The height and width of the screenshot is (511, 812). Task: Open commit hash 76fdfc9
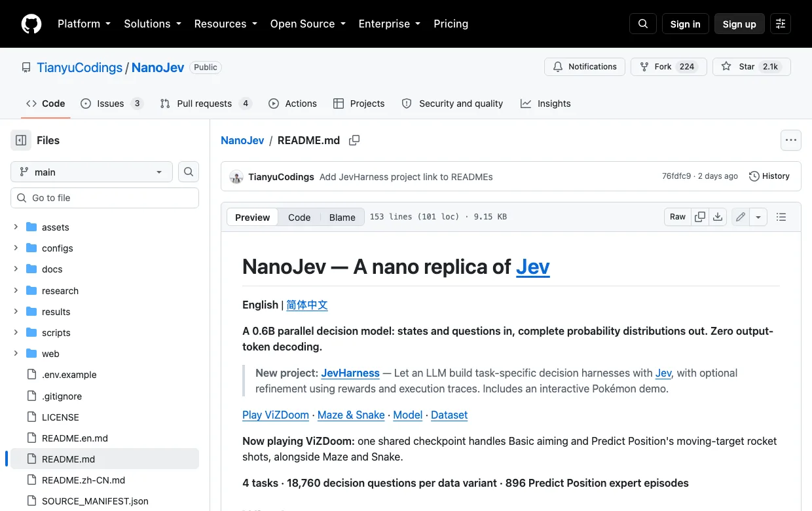coord(676,176)
